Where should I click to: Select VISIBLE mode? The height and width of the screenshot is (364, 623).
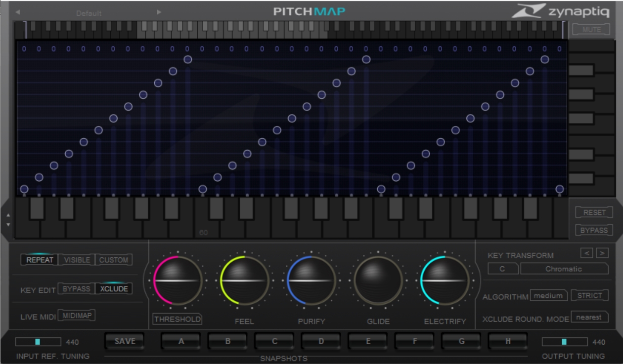(x=77, y=260)
